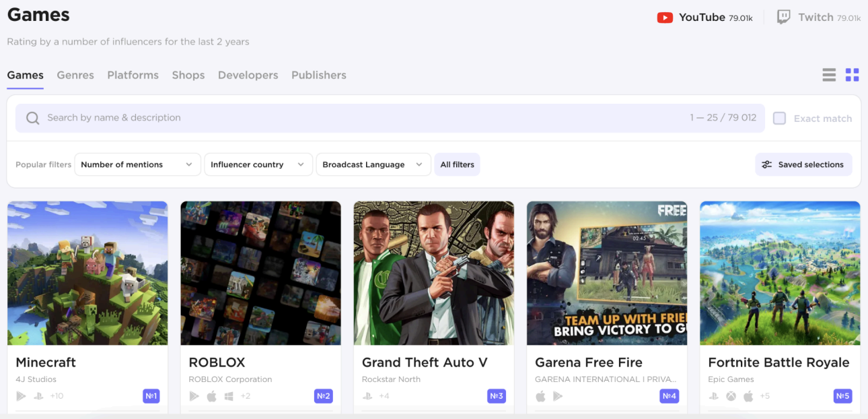Click Google Play icon under ROBLOX
This screenshot has width=868, height=419.
click(x=194, y=396)
